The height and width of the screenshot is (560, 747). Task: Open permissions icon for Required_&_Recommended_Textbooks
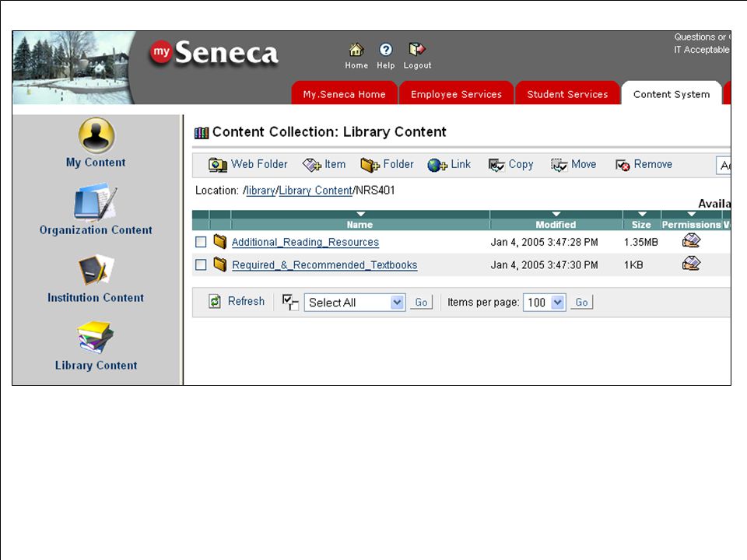[691, 263]
